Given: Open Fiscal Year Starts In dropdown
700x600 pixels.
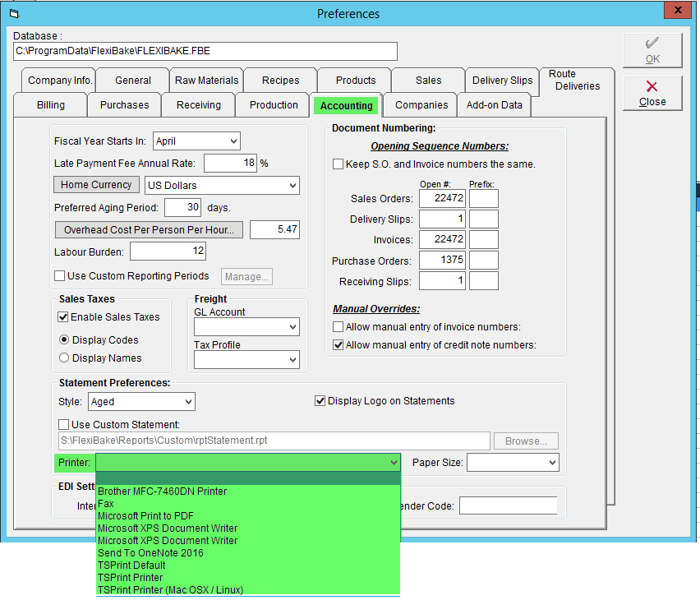Looking at the screenshot, I should click(233, 141).
